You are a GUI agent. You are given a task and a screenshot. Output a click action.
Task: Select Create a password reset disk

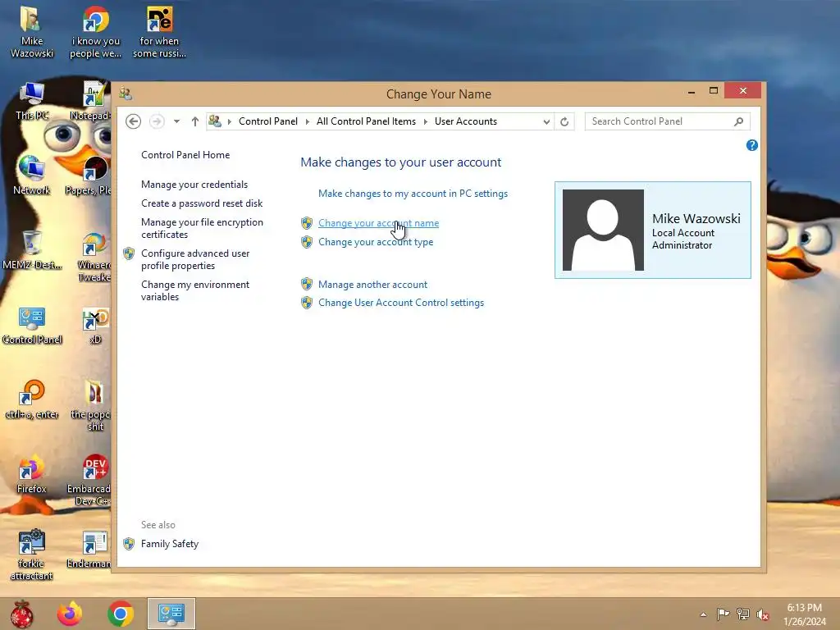coord(202,203)
